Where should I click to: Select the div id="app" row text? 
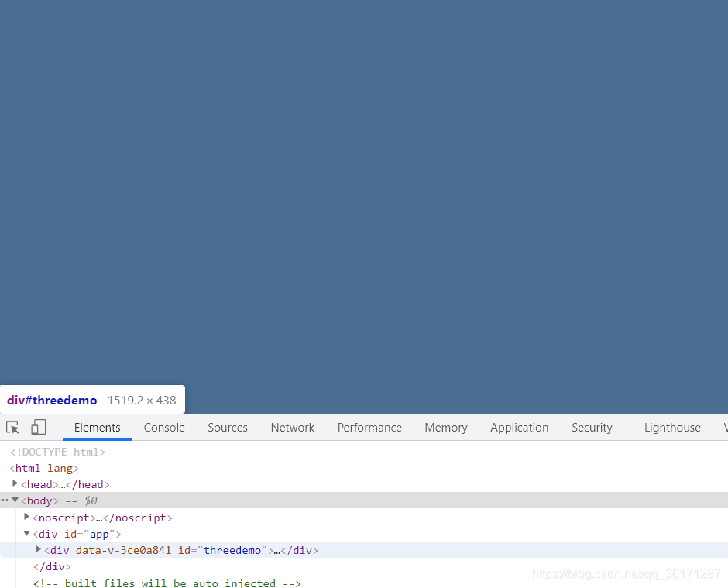77,534
